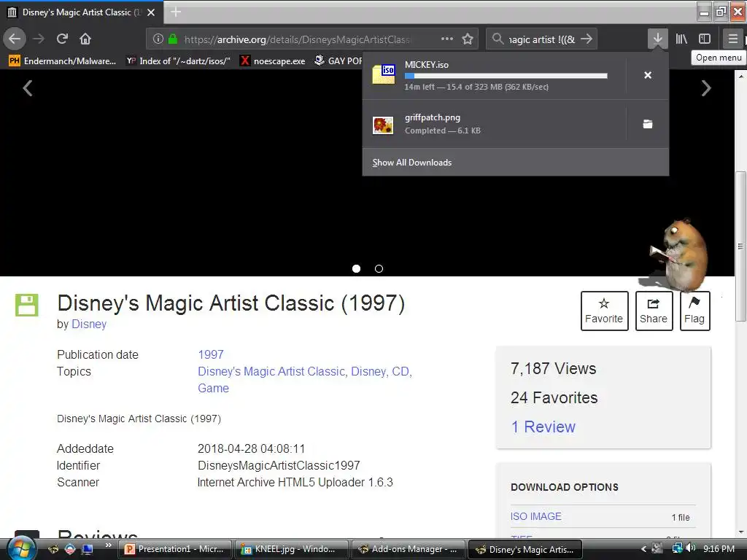Image resolution: width=747 pixels, height=560 pixels.
Task: Select the Disney's Magic Artist Classic tab
Action: [82, 12]
